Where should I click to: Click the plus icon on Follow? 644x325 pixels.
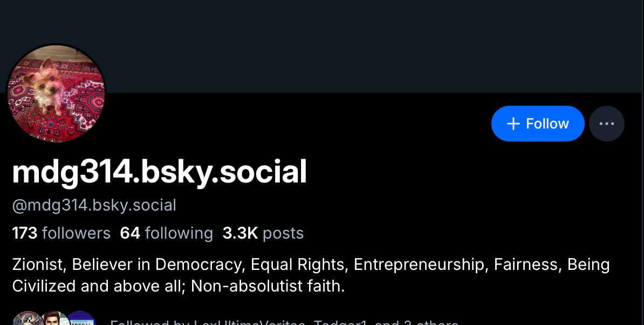click(x=513, y=124)
